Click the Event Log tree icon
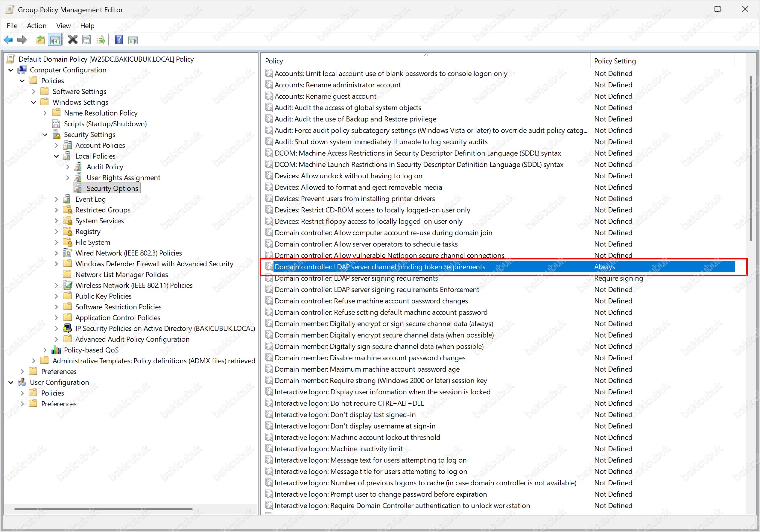This screenshot has width=760, height=532. tap(67, 199)
